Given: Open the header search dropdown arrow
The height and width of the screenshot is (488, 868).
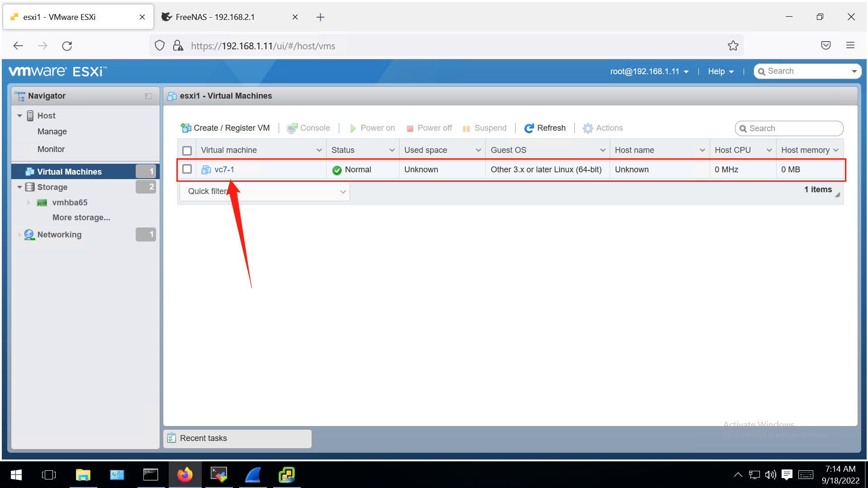Looking at the screenshot, I should [854, 71].
